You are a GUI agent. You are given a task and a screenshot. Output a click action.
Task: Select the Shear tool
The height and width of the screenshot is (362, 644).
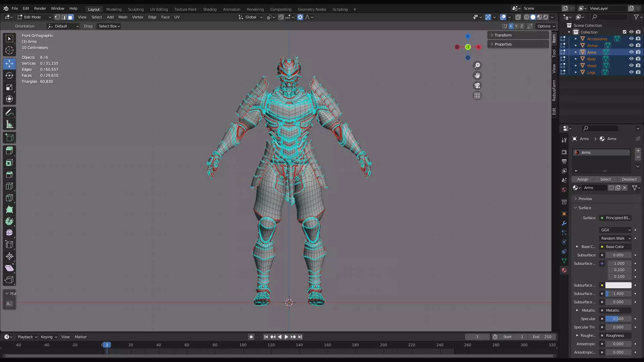coord(9,268)
